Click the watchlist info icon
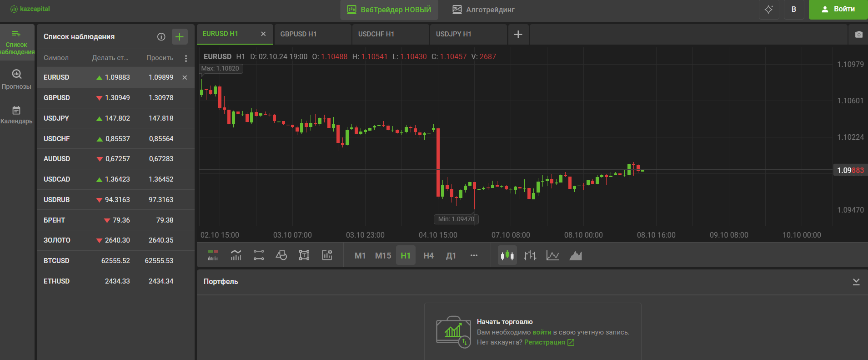The width and height of the screenshot is (868, 360). pyautogui.click(x=161, y=37)
